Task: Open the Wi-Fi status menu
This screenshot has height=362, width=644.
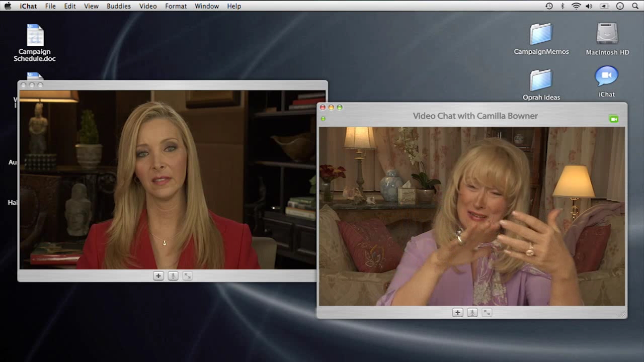Action: (576, 6)
